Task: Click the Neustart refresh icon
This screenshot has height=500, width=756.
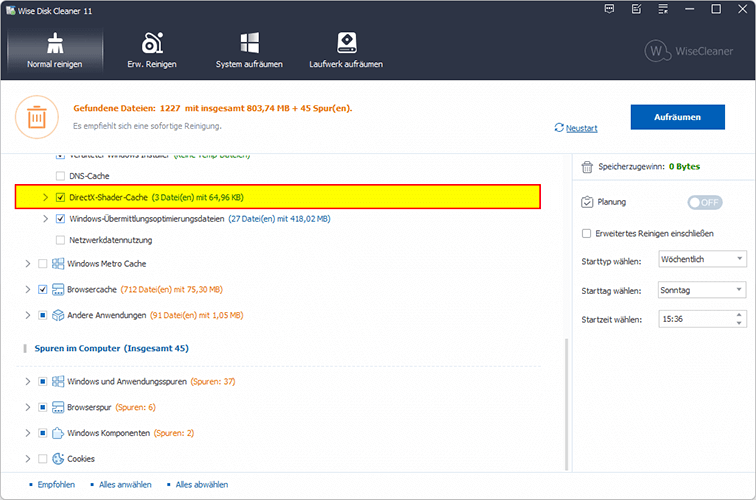Action: click(559, 128)
